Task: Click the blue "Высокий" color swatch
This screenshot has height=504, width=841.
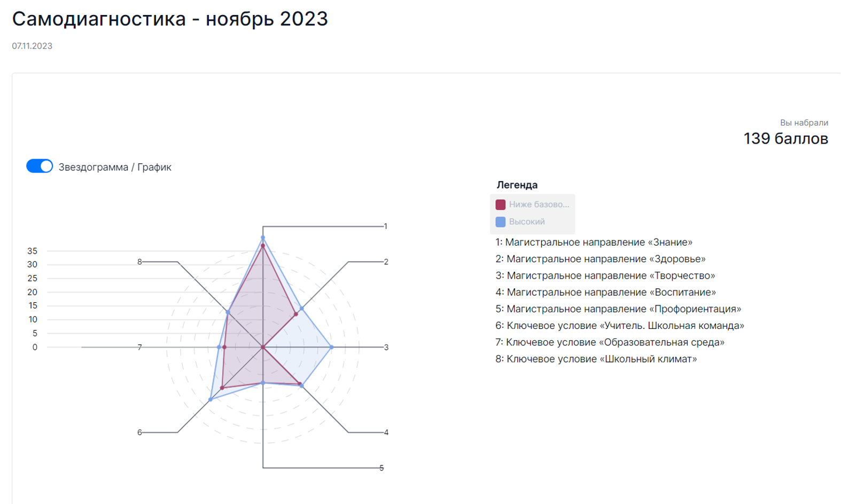Action: point(501,222)
